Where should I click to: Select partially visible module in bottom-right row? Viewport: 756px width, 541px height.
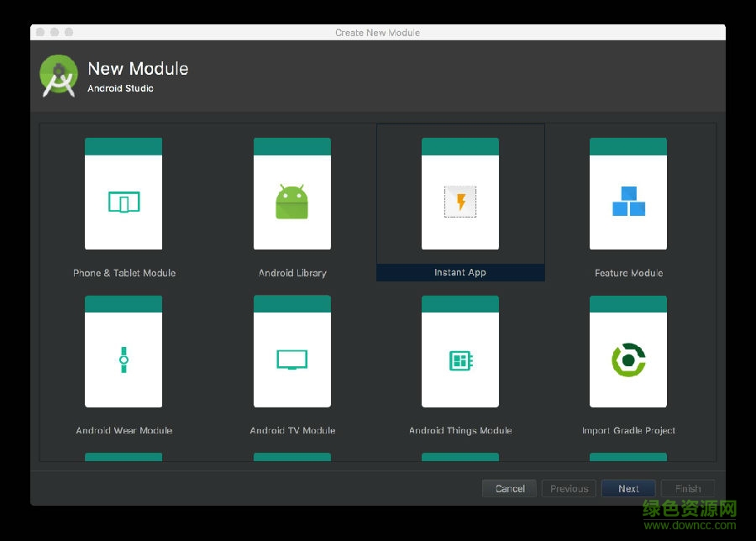628,457
